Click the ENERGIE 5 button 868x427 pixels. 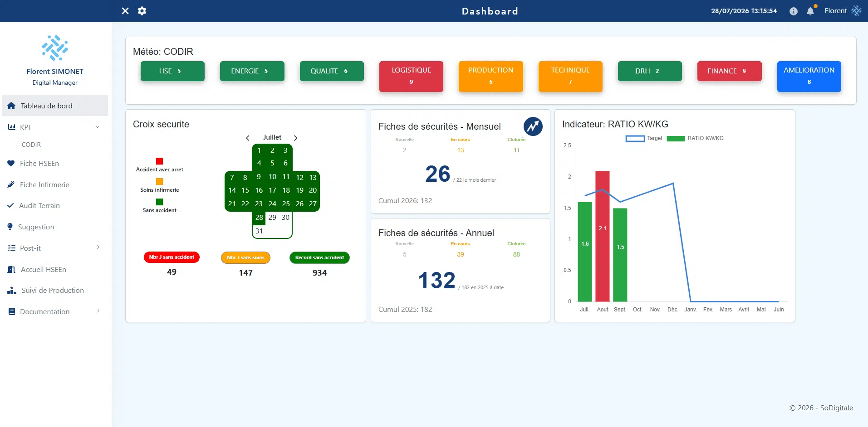(252, 71)
